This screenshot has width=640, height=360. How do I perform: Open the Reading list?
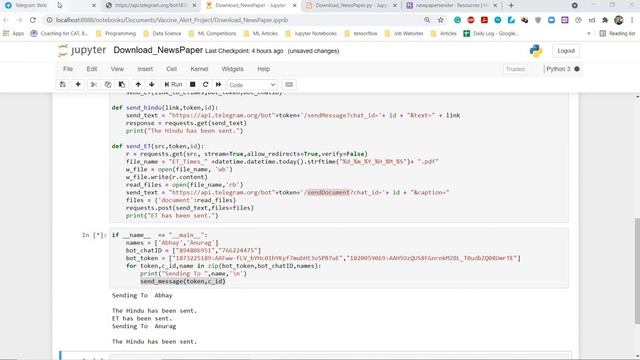point(617,33)
